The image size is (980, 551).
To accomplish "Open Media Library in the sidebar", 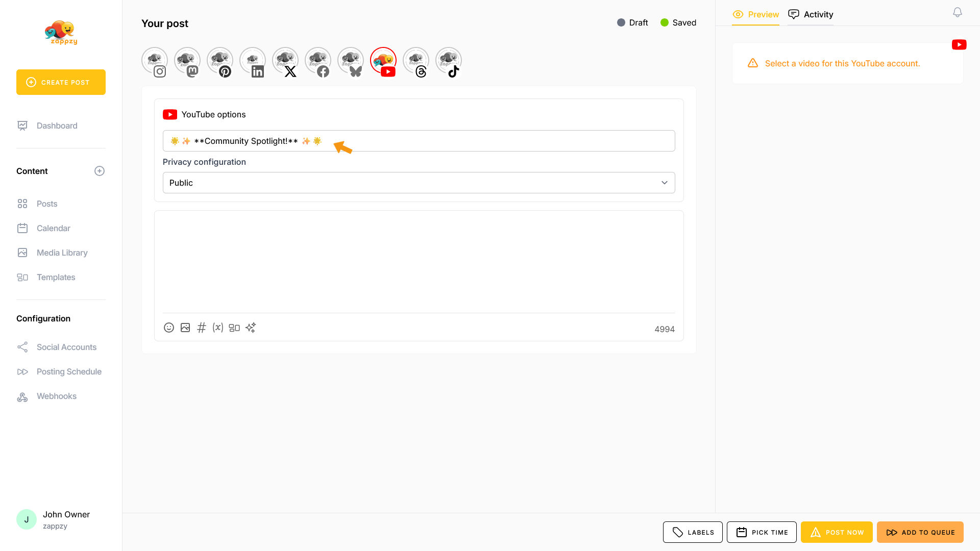I will pyautogui.click(x=62, y=253).
